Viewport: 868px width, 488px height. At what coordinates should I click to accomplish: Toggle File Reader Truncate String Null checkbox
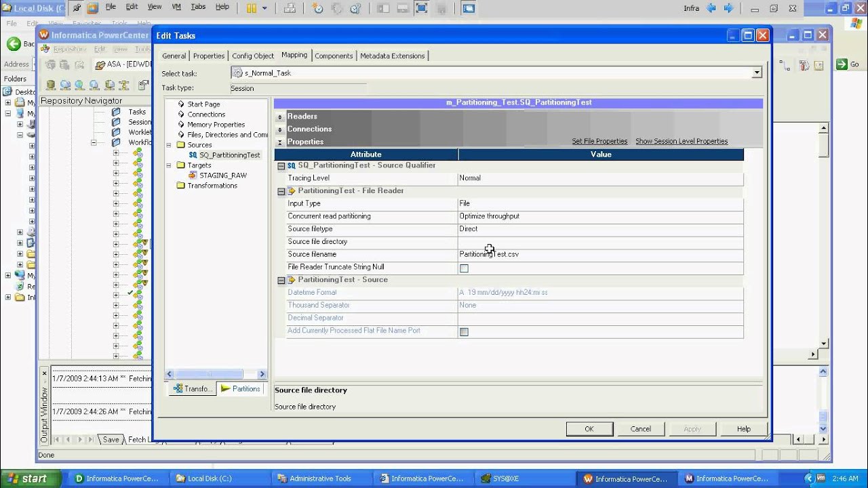tap(464, 268)
